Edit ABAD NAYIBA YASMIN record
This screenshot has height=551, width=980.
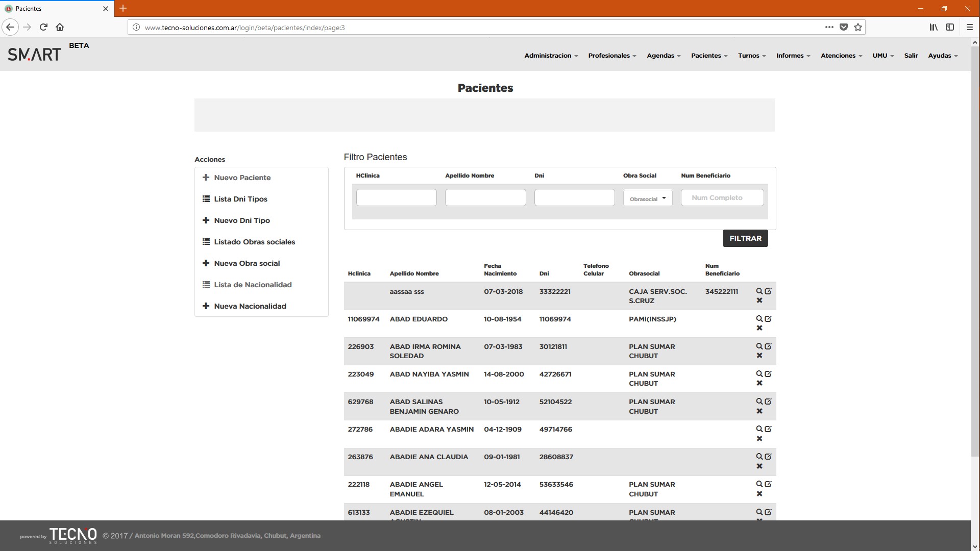click(768, 374)
